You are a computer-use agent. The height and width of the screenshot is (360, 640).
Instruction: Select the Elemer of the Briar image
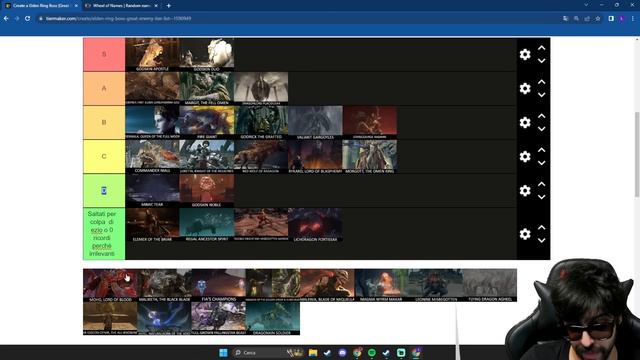point(152,225)
